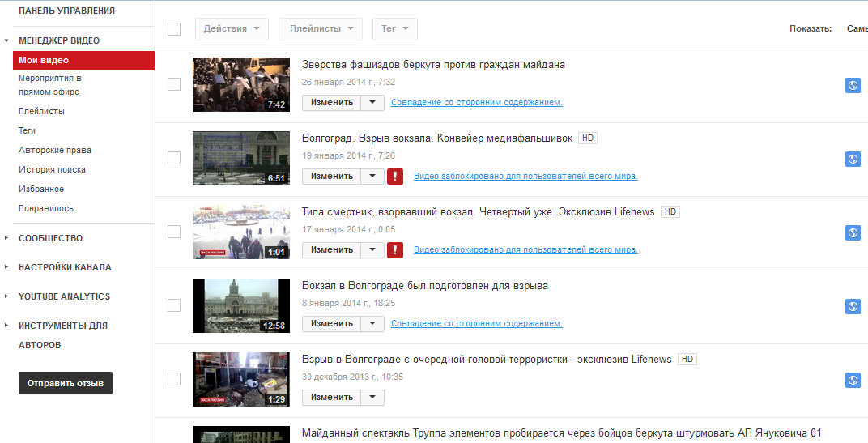This screenshot has width=868, height=443.
Task: Open Избранное in sidebar
Action: pos(41,189)
